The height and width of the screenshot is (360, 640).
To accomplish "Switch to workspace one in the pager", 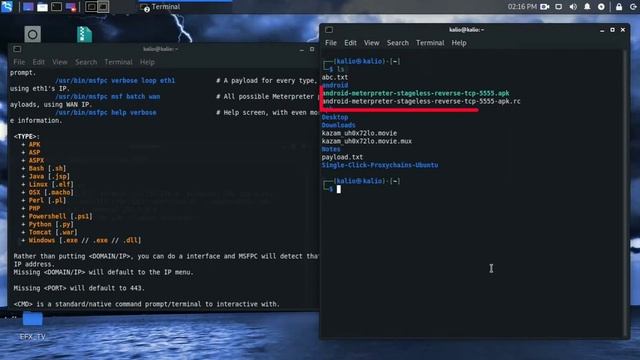I will (x=91, y=7).
